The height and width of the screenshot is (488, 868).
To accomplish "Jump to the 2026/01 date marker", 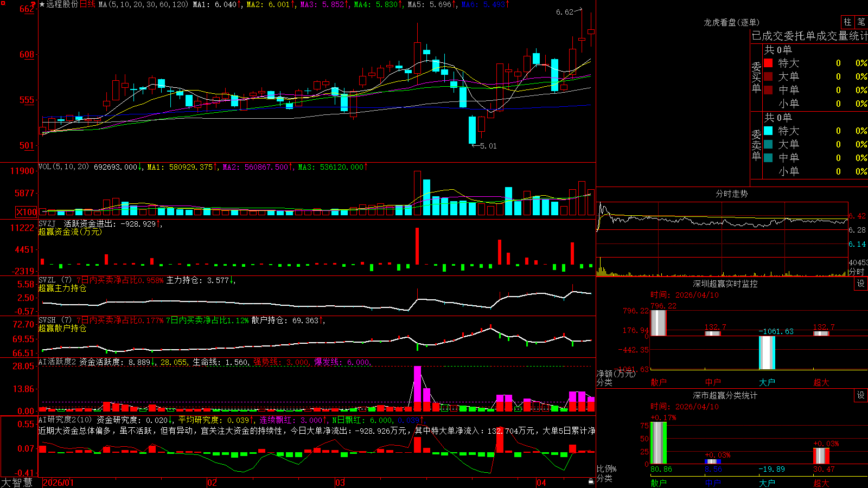I will click(x=58, y=483).
